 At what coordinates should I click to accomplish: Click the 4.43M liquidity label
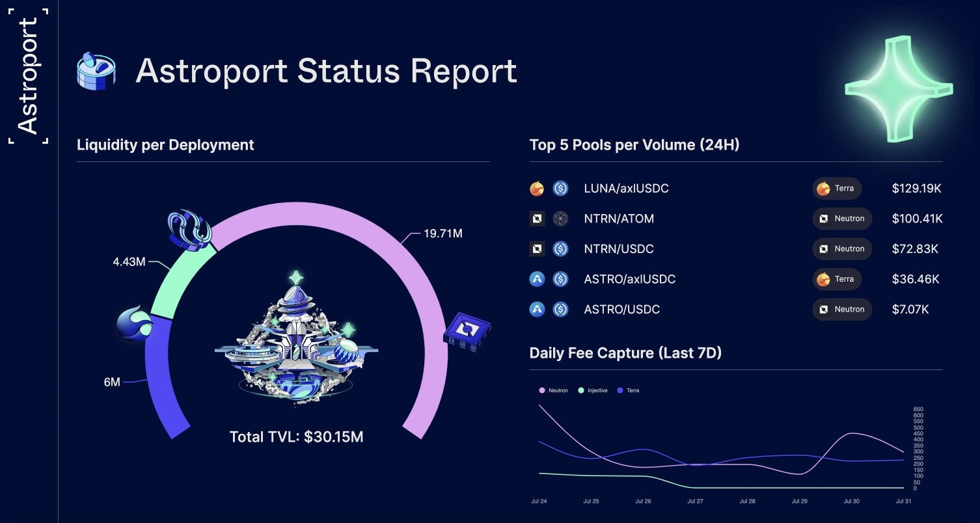[129, 262]
